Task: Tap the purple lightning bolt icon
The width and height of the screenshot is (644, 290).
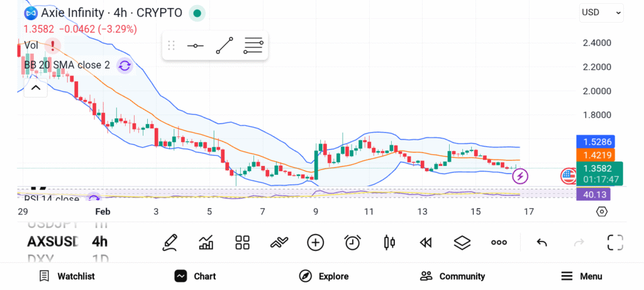Action: pos(520,176)
